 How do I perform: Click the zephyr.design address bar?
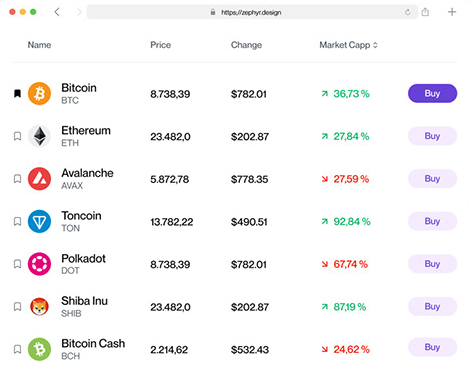coord(252,12)
